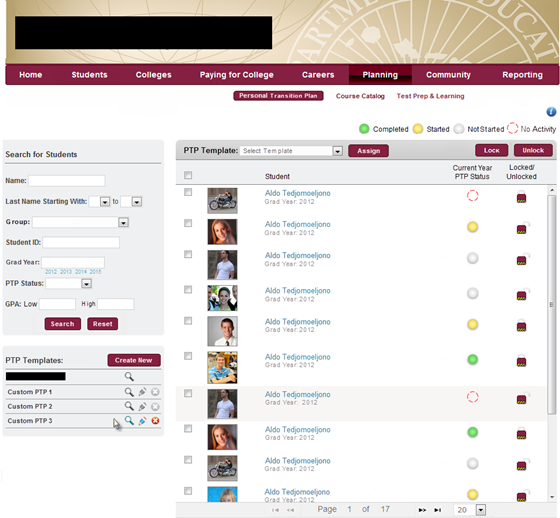The height and width of the screenshot is (518, 560).
Task: Click the Search button
Action: click(x=62, y=324)
